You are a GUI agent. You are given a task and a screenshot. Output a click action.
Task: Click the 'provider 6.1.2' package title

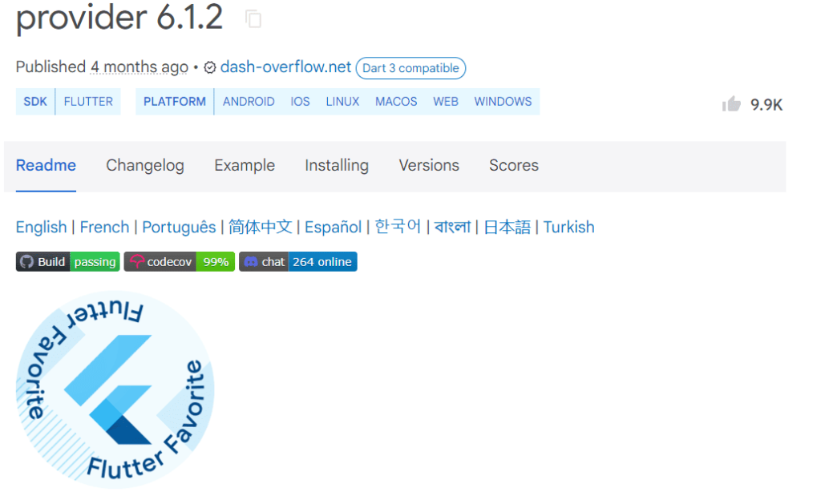point(119,18)
